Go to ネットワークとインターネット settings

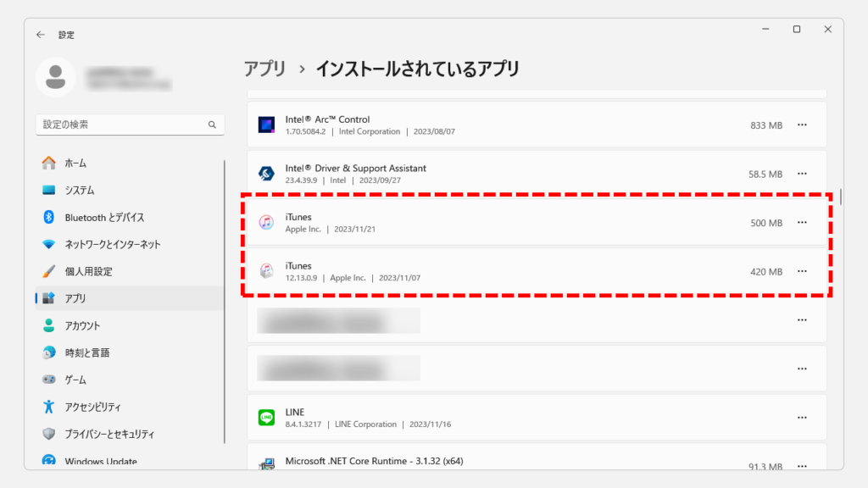coord(112,245)
